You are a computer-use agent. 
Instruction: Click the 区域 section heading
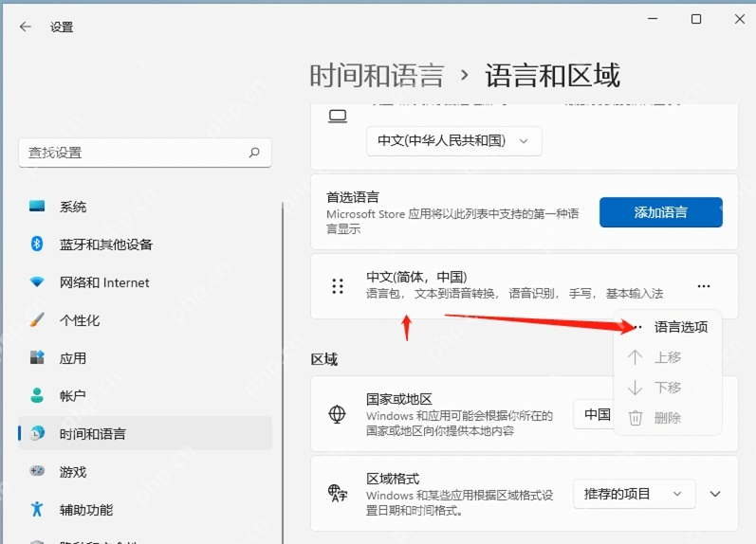click(324, 359)
